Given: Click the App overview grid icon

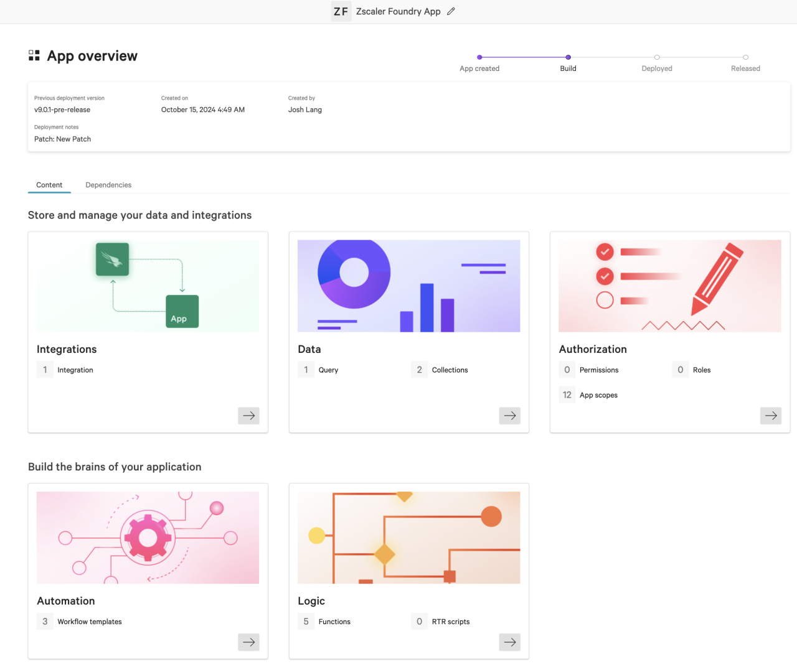Looking at the screenshot, I should coord(34,55).
